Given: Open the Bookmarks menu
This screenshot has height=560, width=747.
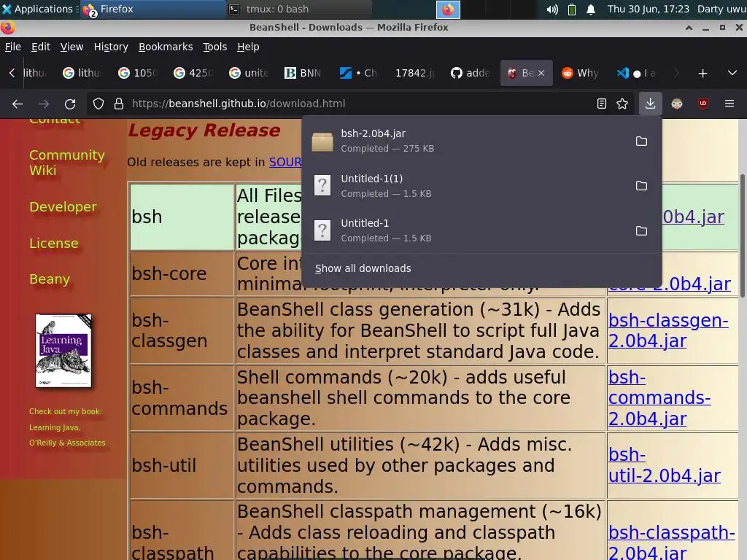Looking at the screenshot, I should (x=166, y=47).
